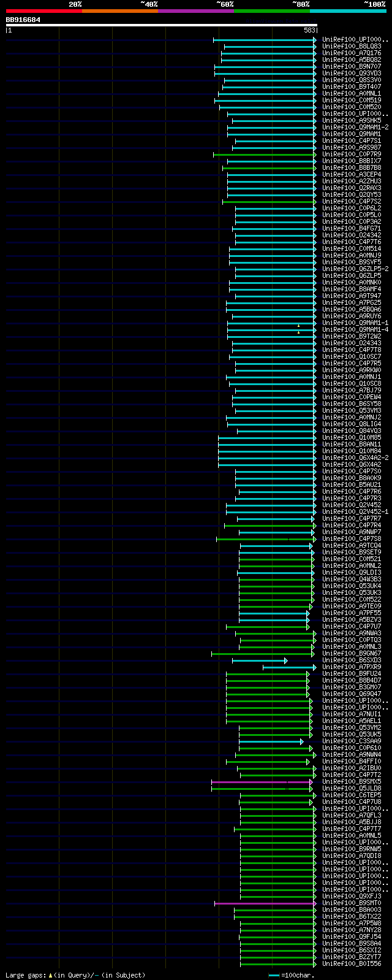Click the cyan alignment bar for UniRef100_C3SAA9

pyautogui.click(x=271, y=741)
